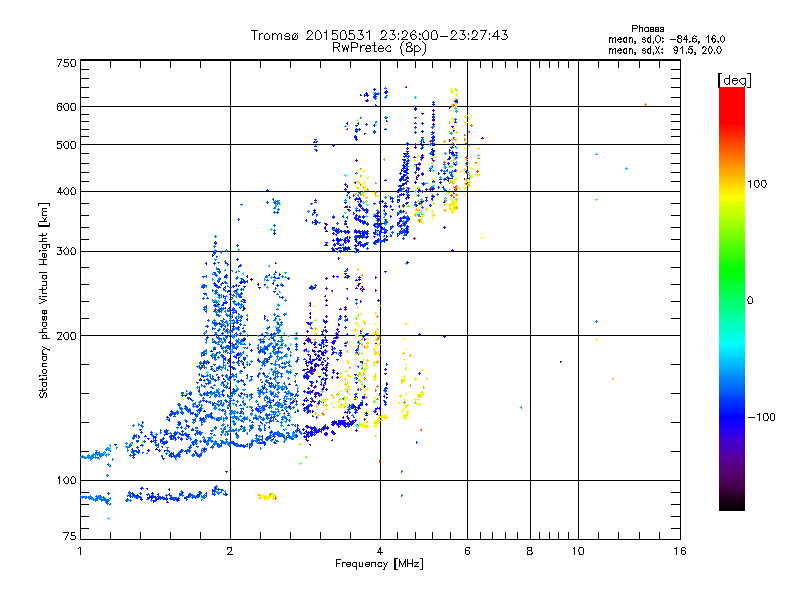Viewport: 800px width, 600px height.
Task: Click the y-axis tick label '200'
Action: pos(66,336)
